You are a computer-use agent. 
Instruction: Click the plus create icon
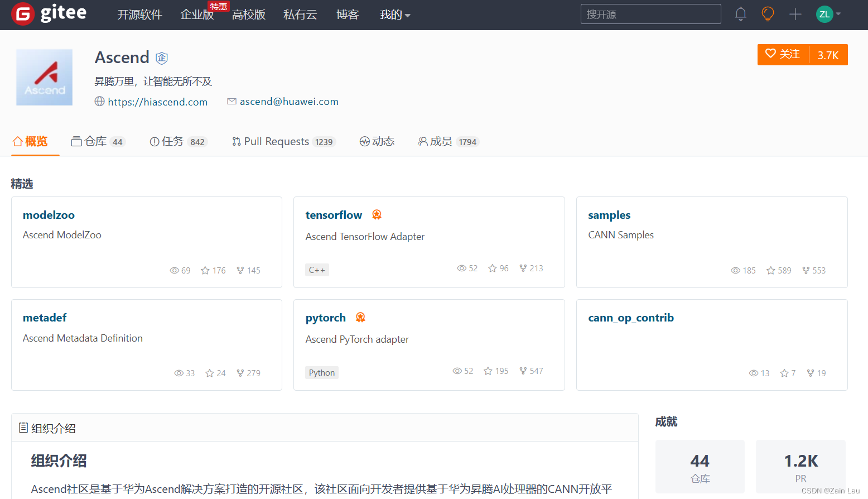[795, 15]
